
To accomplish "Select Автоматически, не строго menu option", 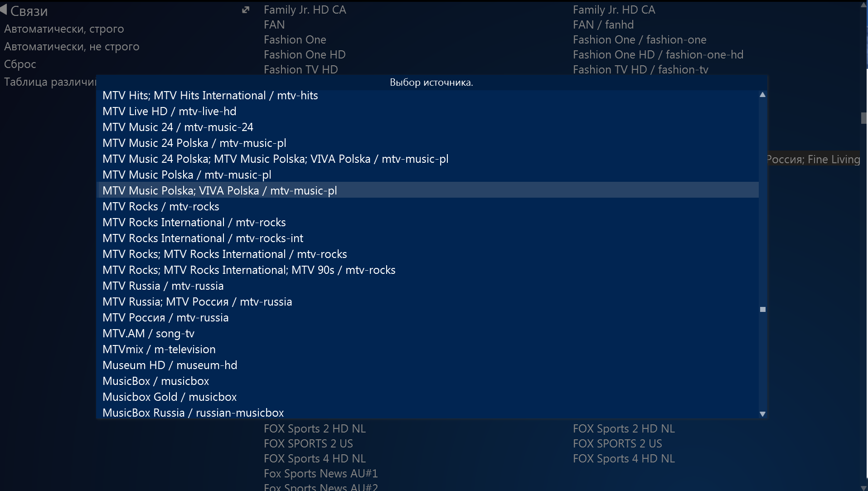I will [72, 46].
